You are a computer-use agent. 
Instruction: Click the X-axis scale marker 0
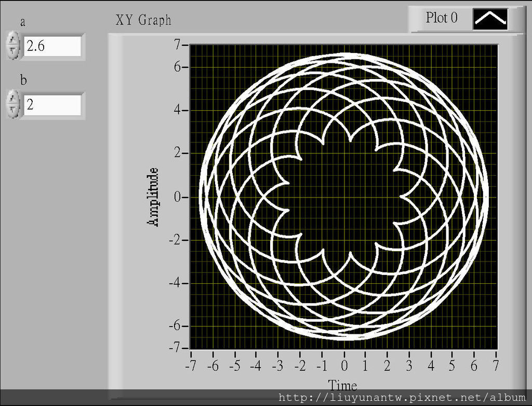click(x=344, y=365)
